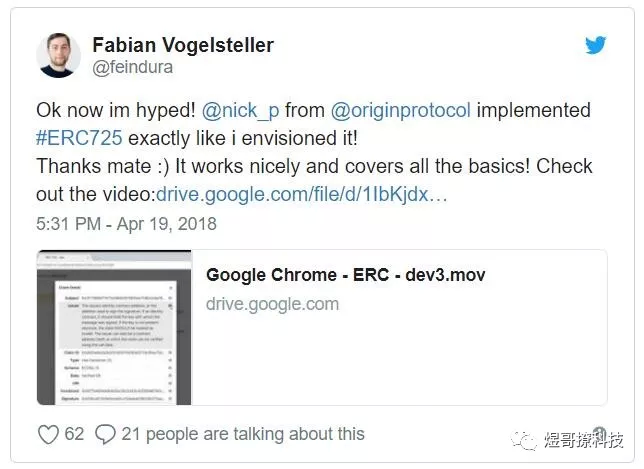Click the info icon behind the watermark
This screenshot has height=469, width=644.
point(600,433)
